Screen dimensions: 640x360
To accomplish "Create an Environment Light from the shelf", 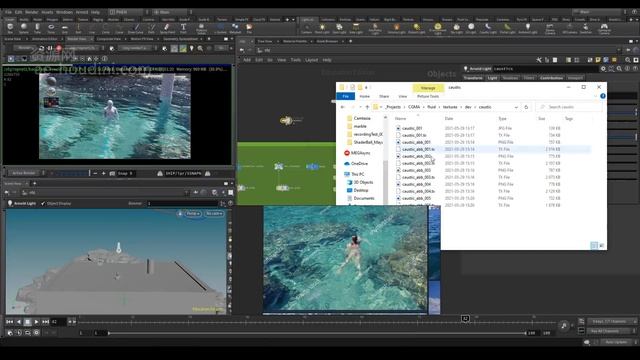I will click(x=438, y=29).
